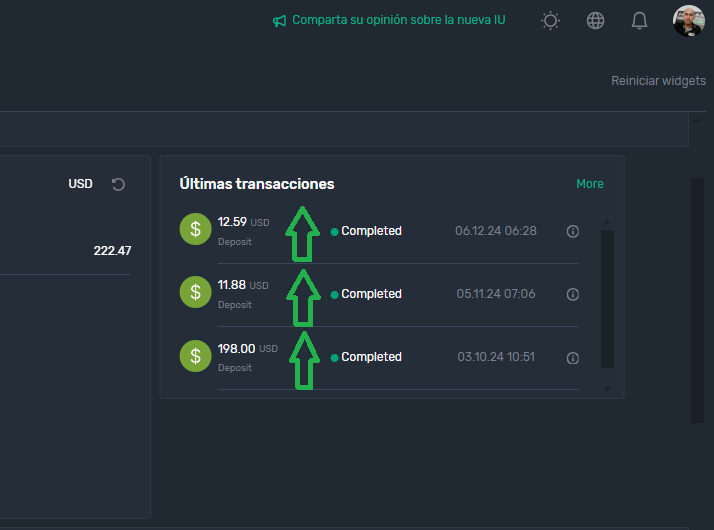Open notifications with the bell icon
Image resolution: width=714 pixels, height=530 pixels.
pos(640,21)
